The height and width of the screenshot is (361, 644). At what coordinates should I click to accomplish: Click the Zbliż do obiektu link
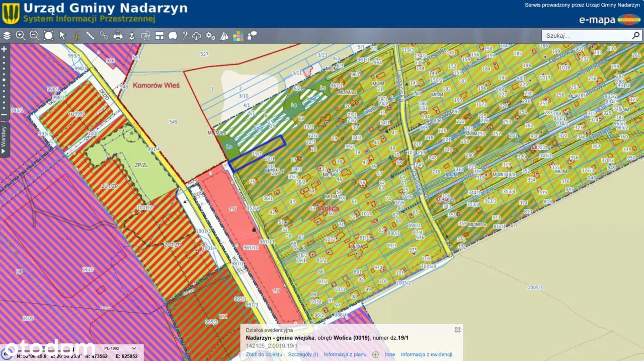pyautogui.click(x=264, y=354)
